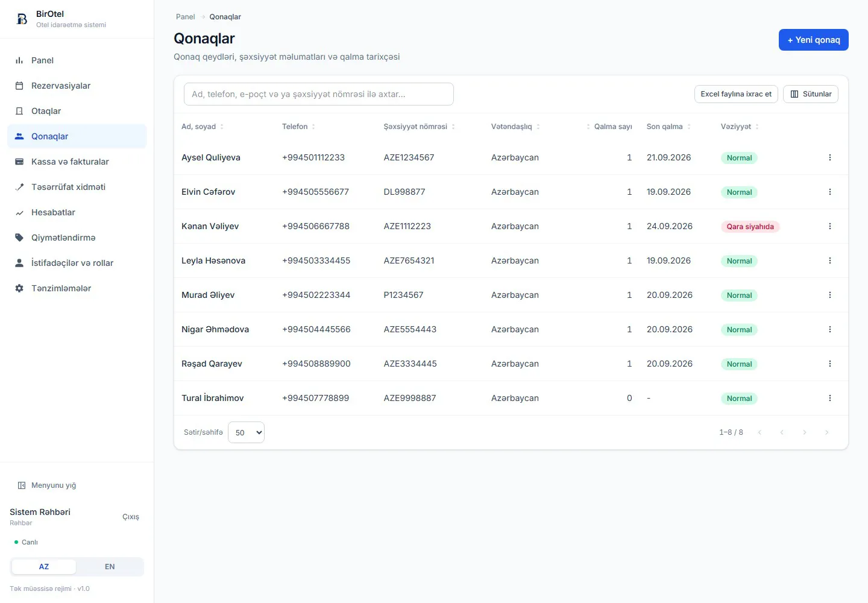Click the Tənzimləmələr gear icon
This screenshot has height=603, width=868.
coord(19,288)
